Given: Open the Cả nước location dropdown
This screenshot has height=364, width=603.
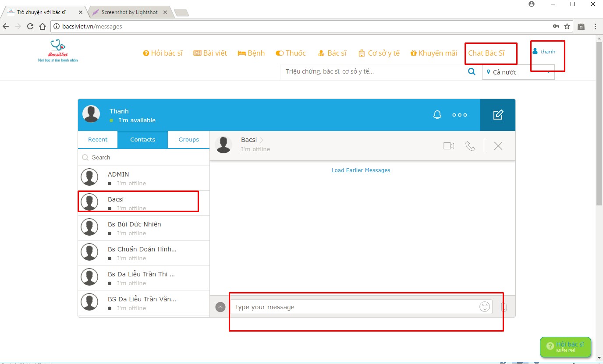Looking at the screenshot, I should 518,72.
